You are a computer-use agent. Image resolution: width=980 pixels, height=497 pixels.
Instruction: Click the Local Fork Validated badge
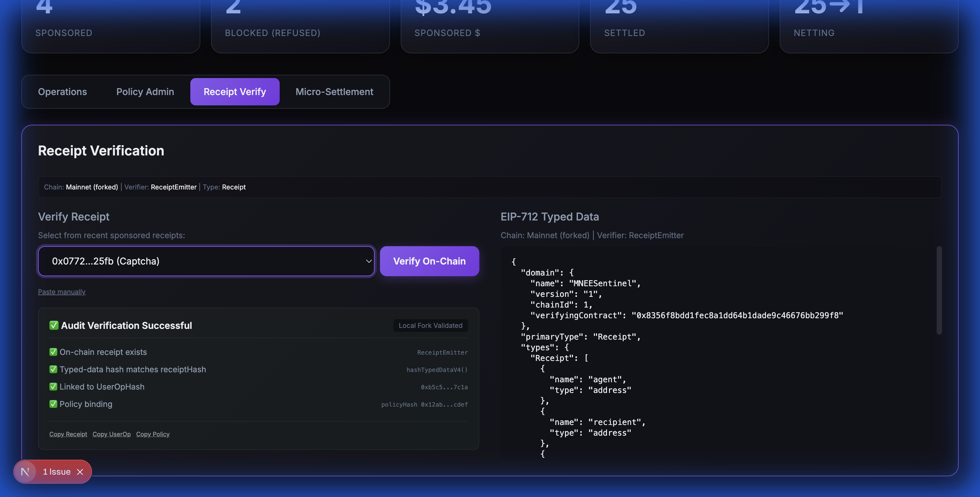click(x=430, y=326)
